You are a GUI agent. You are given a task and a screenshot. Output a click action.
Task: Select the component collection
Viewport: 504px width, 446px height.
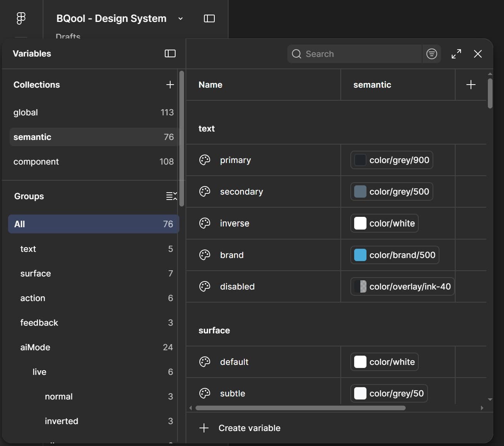click(x=94, y=161)
